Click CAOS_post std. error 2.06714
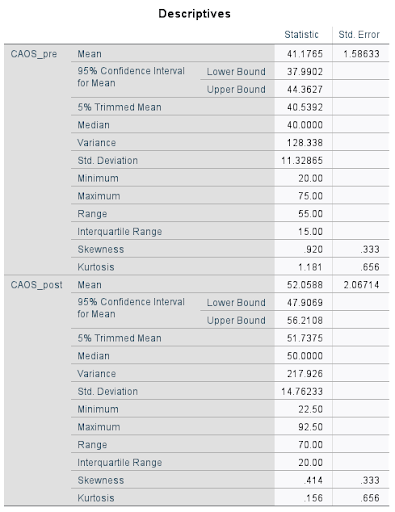 point(361,285)
